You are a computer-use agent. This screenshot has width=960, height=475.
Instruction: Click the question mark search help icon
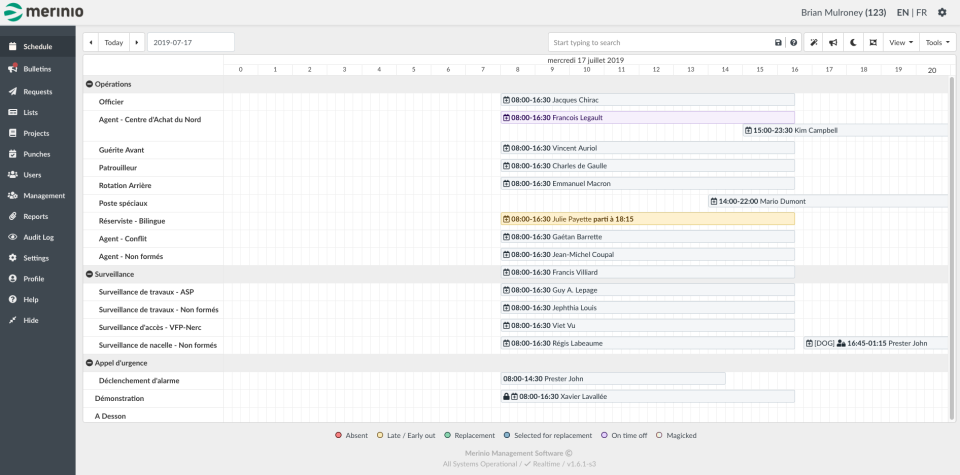coord(793,43)
